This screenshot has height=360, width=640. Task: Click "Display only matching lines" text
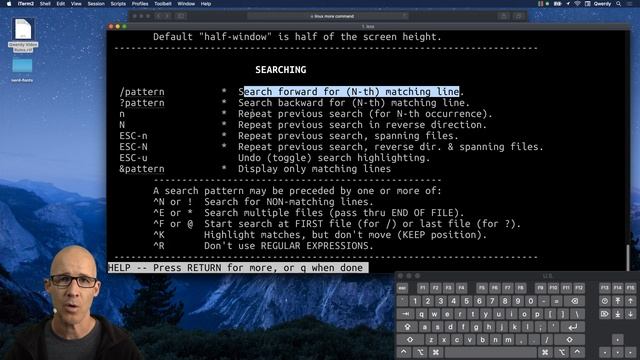click(314, 169)
